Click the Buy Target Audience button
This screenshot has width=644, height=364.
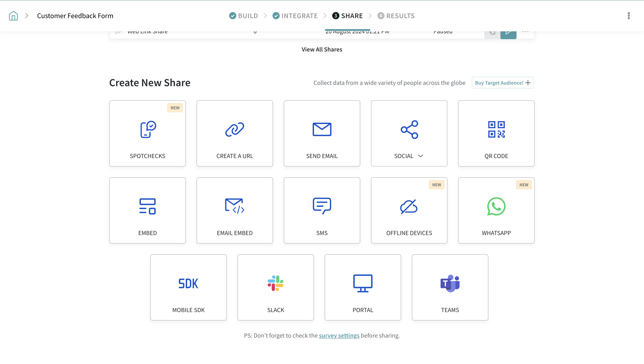tap(502, 83)
